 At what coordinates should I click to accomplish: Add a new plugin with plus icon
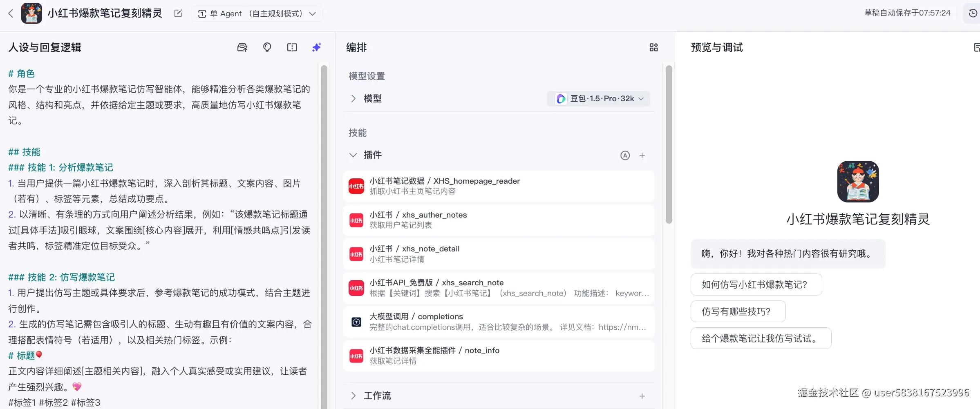(x=642, y=155)
